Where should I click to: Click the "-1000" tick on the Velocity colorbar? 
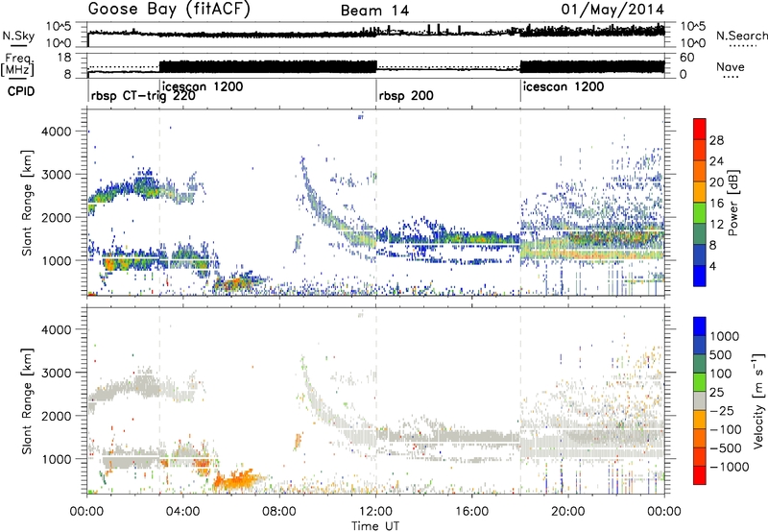tap(729, 467)
